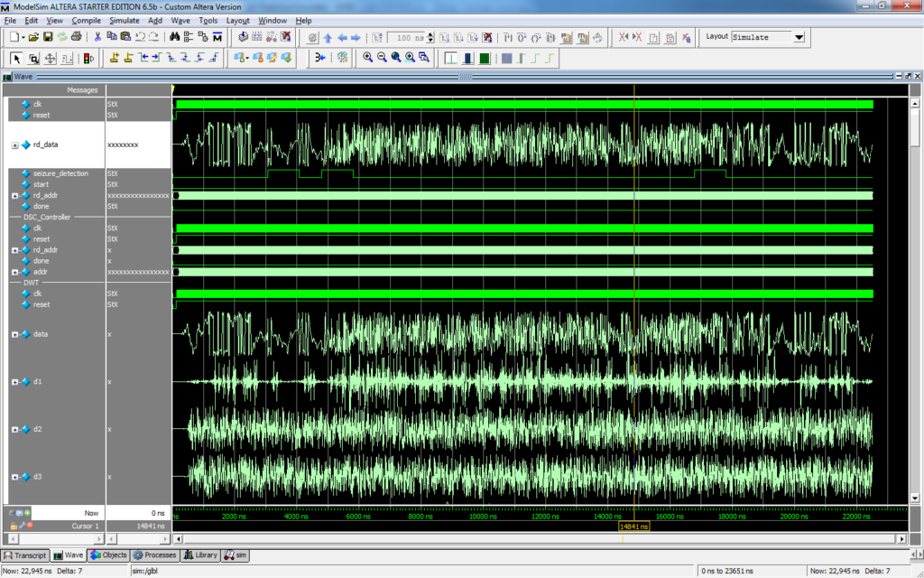This screenshot has height=578, width=924.
Task: Click the Break simulation button
Action: pos(486,37)
